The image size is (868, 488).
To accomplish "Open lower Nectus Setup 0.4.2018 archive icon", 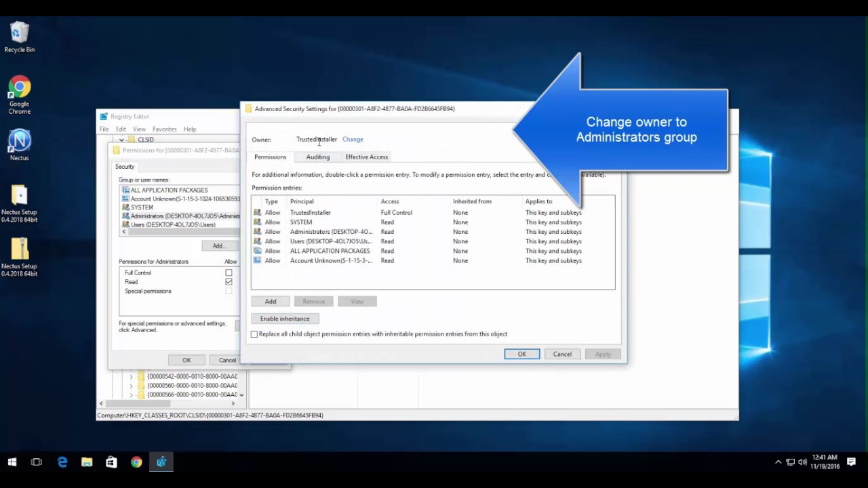I will click(x=19, y=258).
